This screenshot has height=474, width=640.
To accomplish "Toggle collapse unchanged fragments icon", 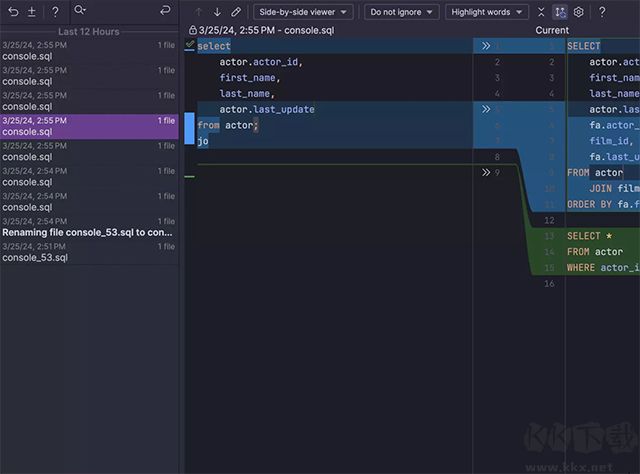I will click(x=541, y=12).
